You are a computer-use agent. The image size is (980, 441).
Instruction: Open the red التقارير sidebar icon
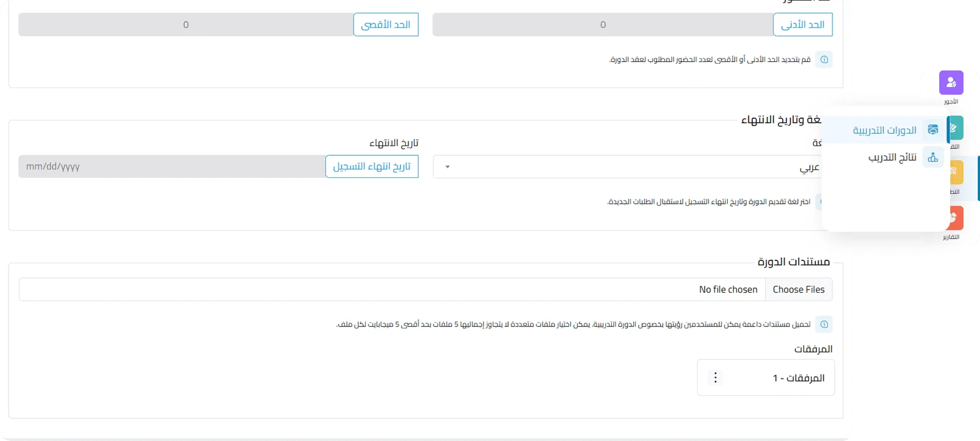957,218
